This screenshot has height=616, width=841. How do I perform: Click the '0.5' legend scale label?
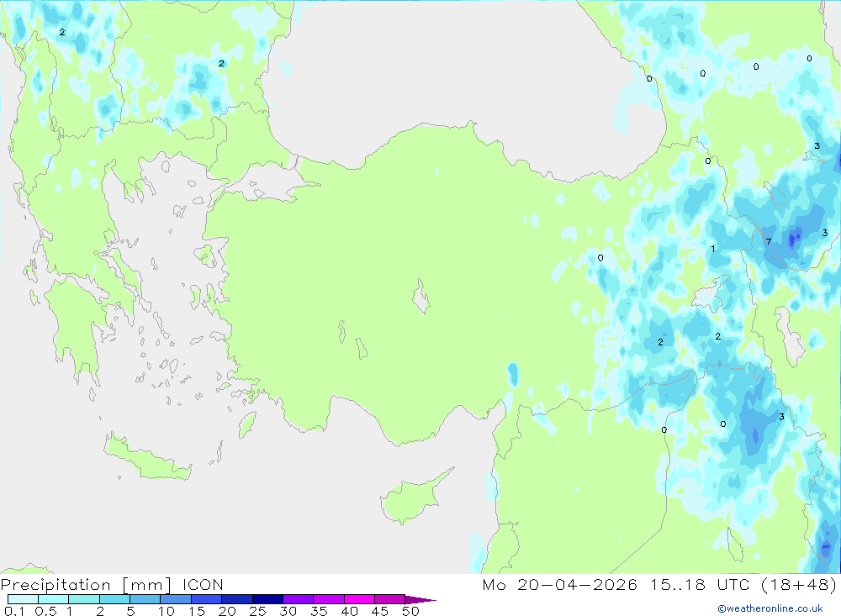tap(45, 611)
